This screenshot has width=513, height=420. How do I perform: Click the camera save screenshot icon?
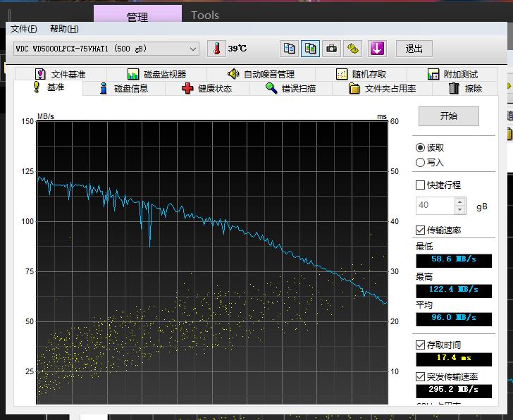click(331, 49)
